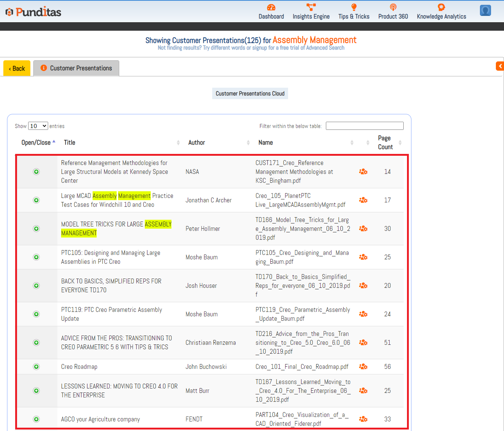The image size is (504, 431).
Task: Click the share icon on the NASA row
Action: (x=363, y=172)
